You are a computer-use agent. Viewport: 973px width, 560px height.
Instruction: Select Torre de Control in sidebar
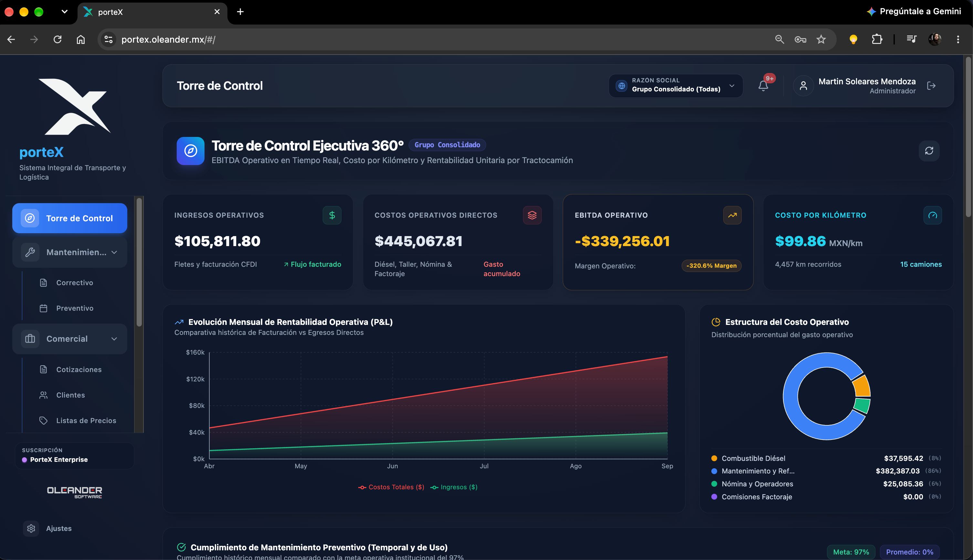70,218
